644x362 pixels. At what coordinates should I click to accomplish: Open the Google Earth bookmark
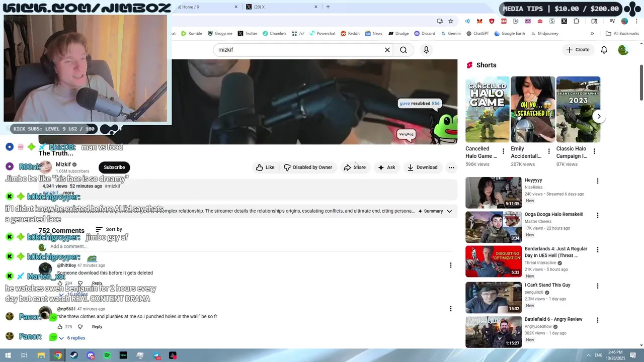click(x=510, y=34)
